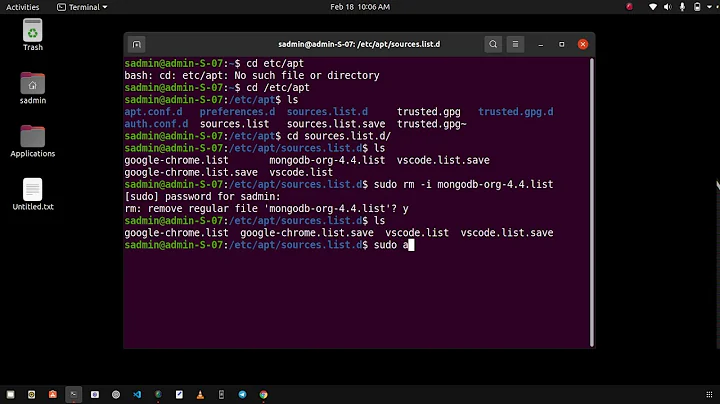Open the Terminal app menu dropdown

coord(82,7)
